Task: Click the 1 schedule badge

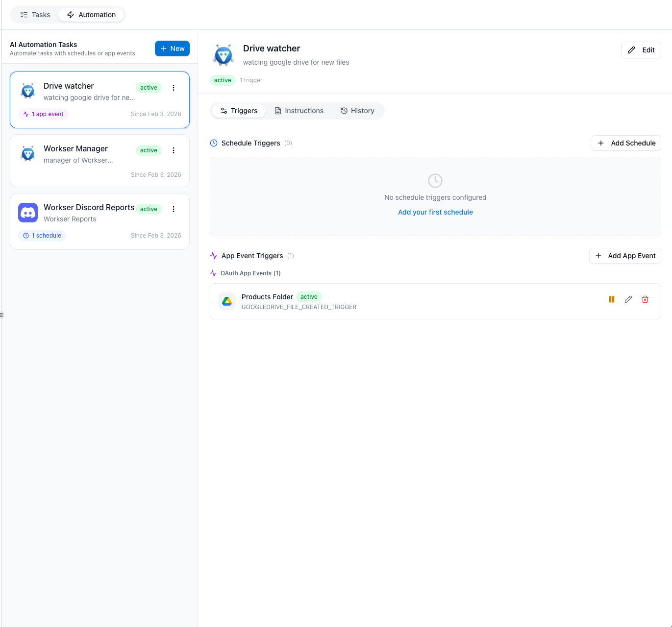Action: click(42, 236)
